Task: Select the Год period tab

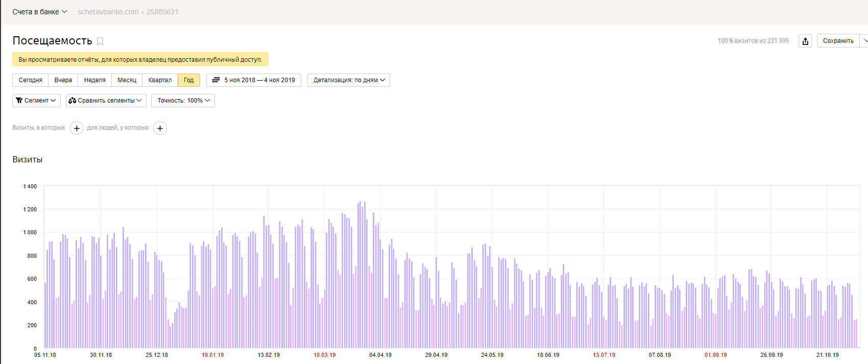Action: pos(189,80)
